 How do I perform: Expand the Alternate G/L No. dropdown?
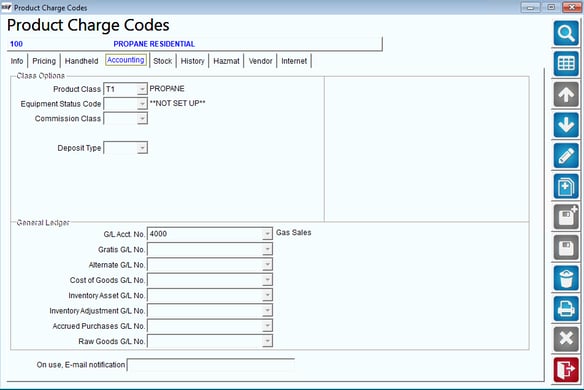coord(267,265)
